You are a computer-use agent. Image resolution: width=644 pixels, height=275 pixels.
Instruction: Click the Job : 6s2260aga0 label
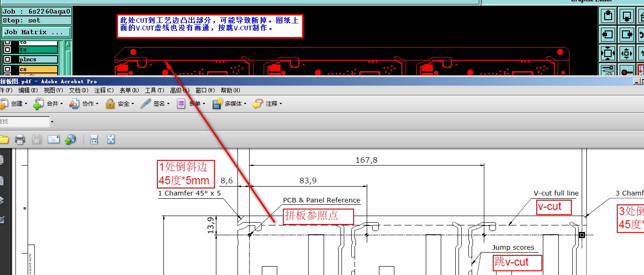click(x=37, y=12)
